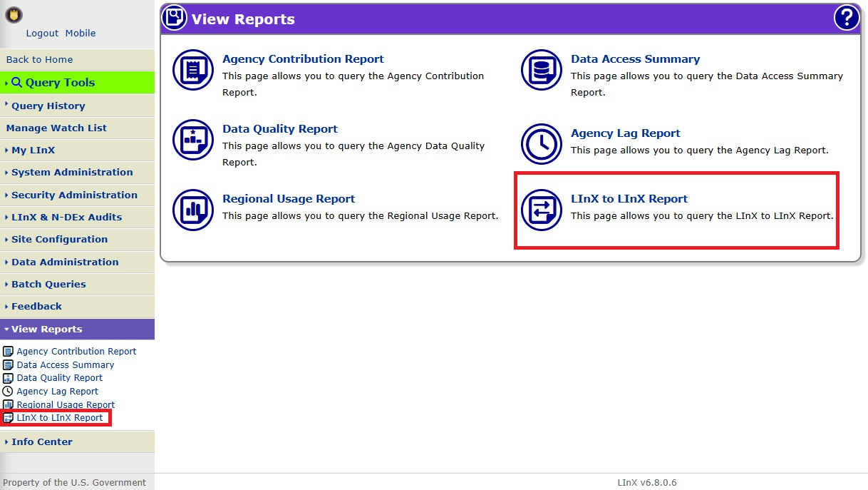Open Data Access Summary main heading link
This screenshot has height=490, width=868.
coord(635,59)
